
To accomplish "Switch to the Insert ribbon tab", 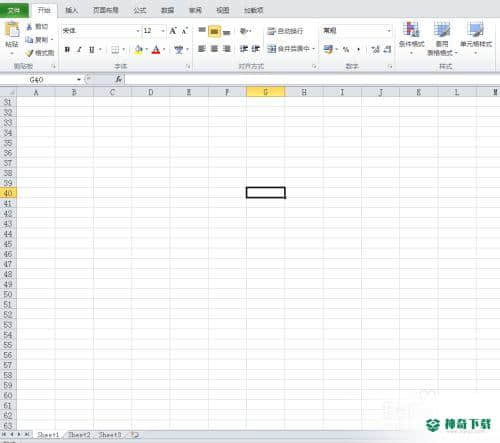I will coord(71,10).
